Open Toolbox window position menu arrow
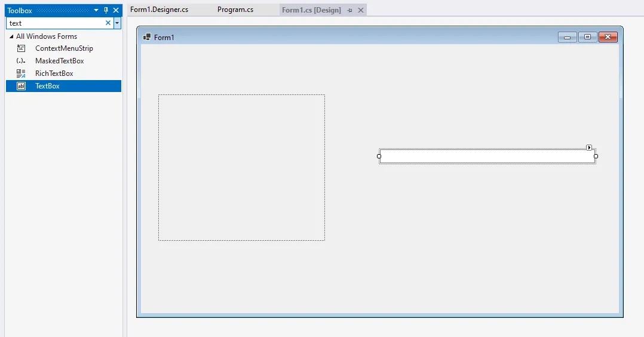The width and height of the screenshot is (644, 337). 96,10
